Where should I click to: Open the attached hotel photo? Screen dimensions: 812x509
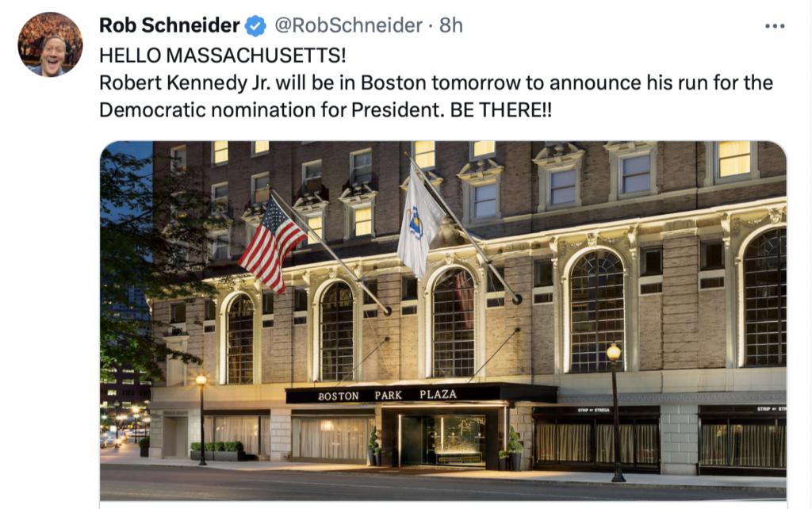(443, 321)
